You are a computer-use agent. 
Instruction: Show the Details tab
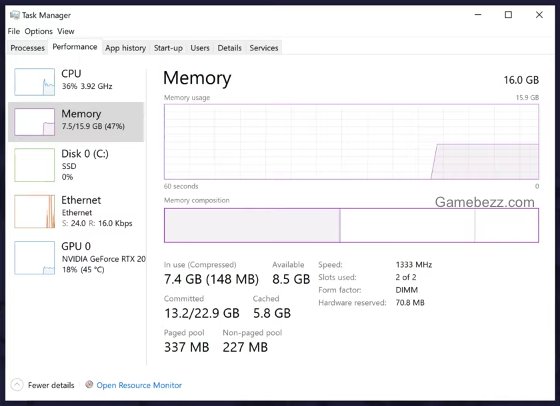click(x=230, y=48)
